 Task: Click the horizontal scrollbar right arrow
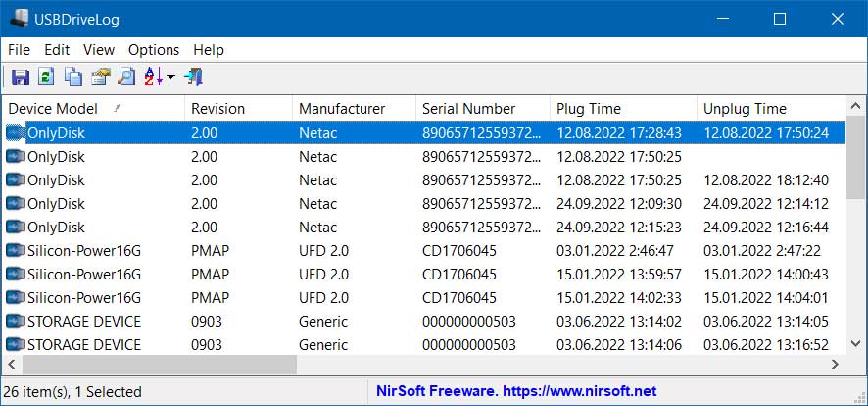coord(835,365)
